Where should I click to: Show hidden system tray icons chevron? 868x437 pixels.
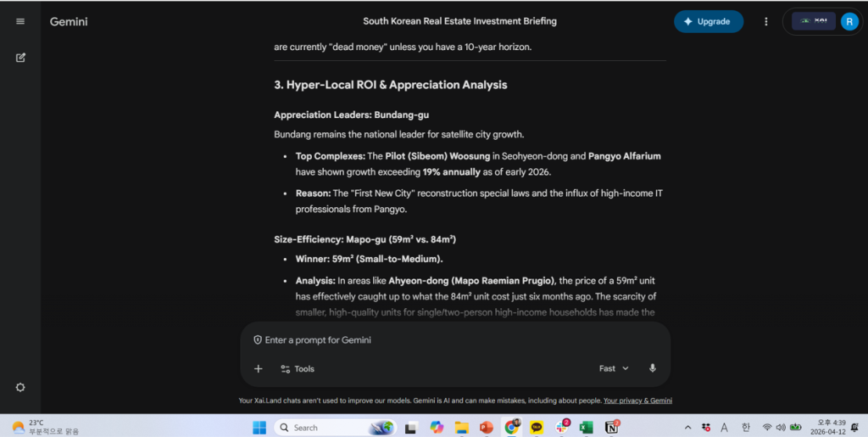687,428
